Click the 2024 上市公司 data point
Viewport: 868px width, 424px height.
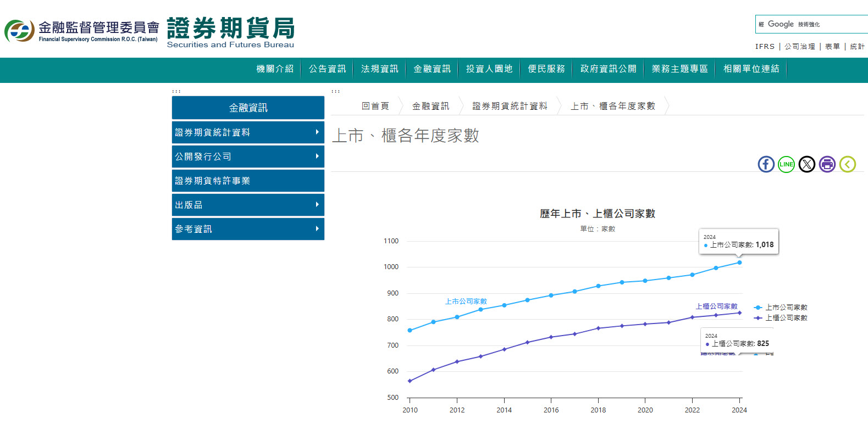pos(739,263)
